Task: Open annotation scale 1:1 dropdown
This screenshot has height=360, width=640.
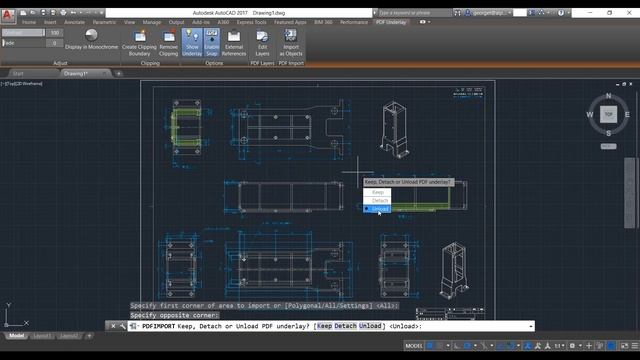Action: click(x=559, y=346)
